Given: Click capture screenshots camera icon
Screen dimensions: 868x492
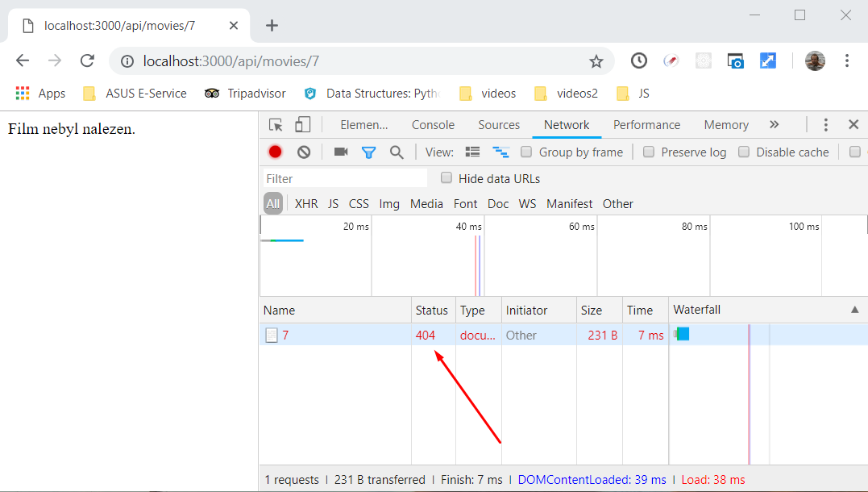Looking at the screenshot, I should 341,152.
